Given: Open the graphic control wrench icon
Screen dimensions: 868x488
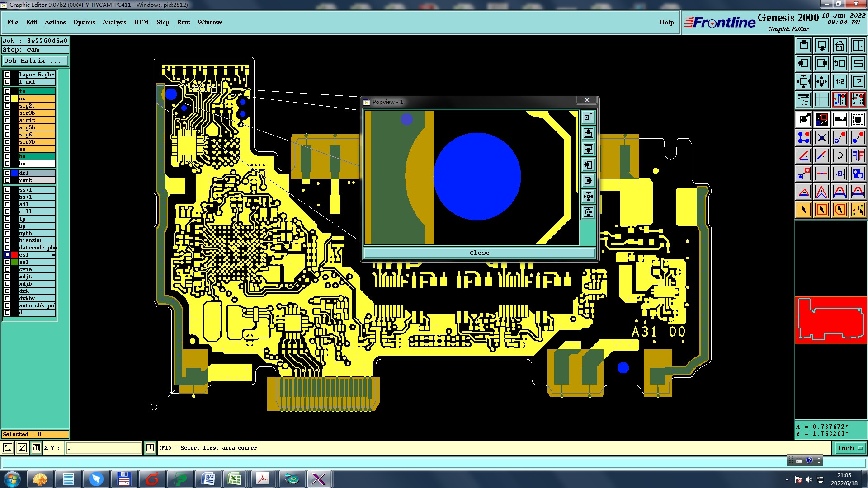Looking at the screenshot, I should point(804,99).
